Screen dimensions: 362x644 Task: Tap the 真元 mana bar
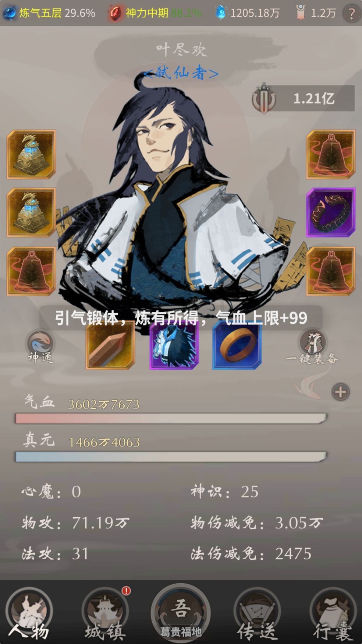[171, 457]
